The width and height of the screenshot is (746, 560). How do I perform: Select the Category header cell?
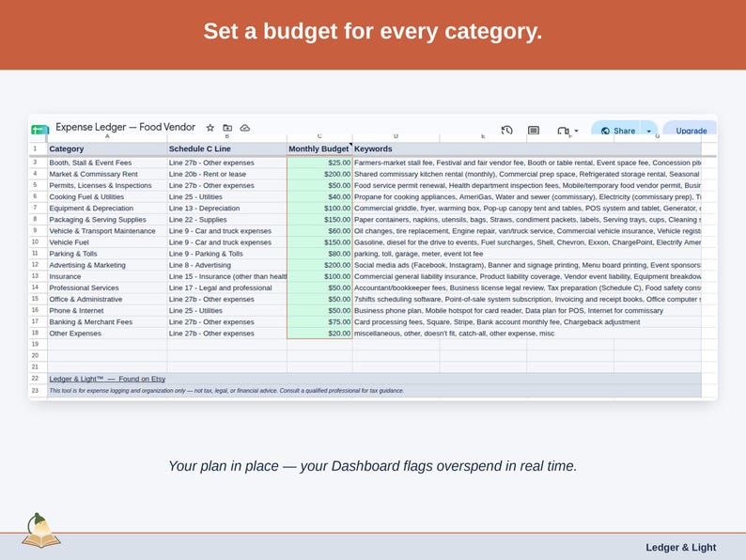pyautogui.click(x=107, y=148)
